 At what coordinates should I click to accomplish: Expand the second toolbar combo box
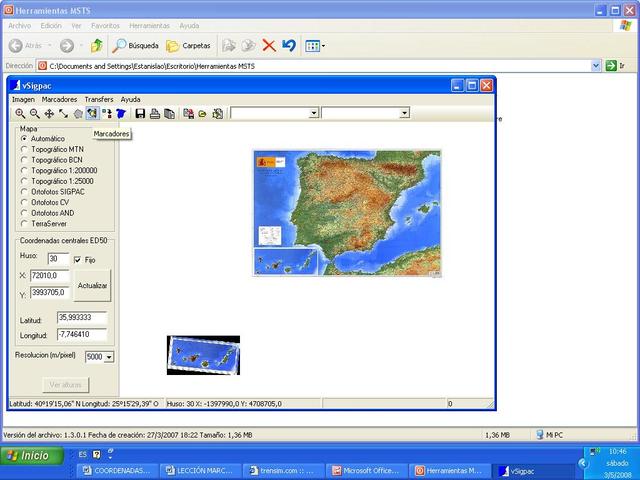pyautogui.click(x=404, y=114)
